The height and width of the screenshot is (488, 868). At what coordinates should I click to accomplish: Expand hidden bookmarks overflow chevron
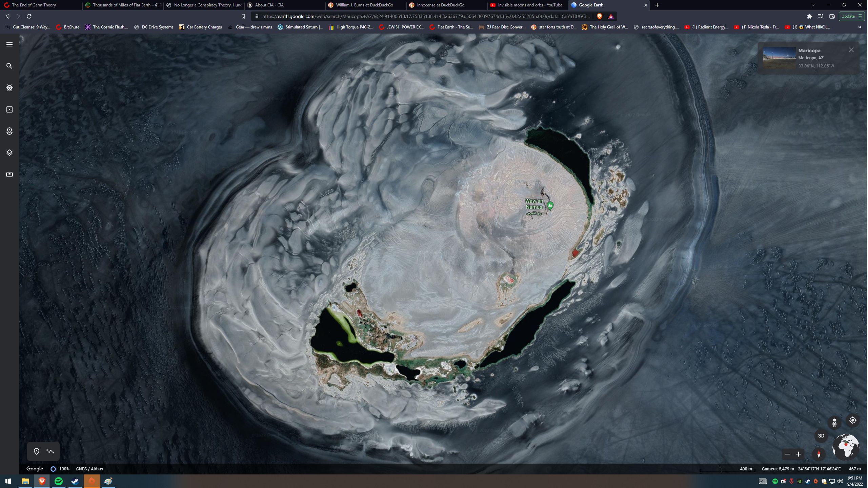click(x=860, y=27)
